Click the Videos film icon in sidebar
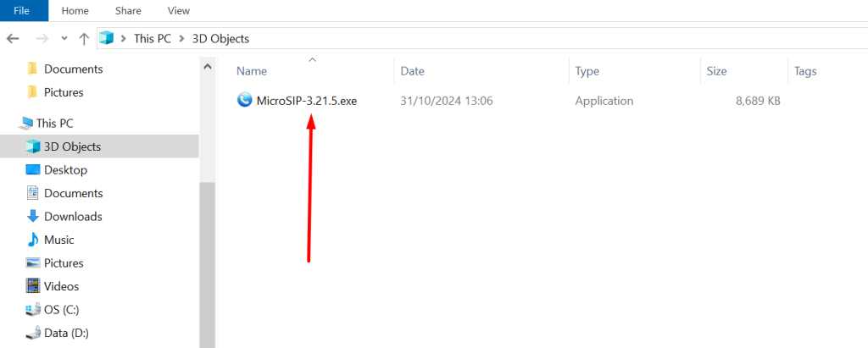This screenshot has width=868, height=348. 33,286
